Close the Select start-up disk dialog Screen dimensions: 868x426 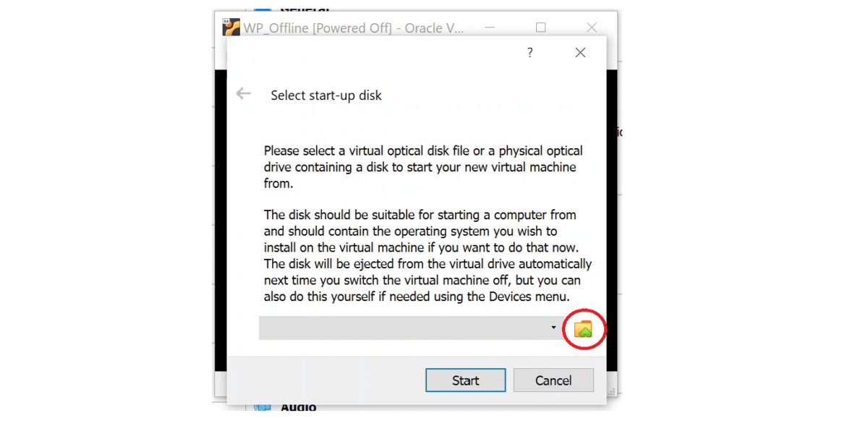coord(580,53)
